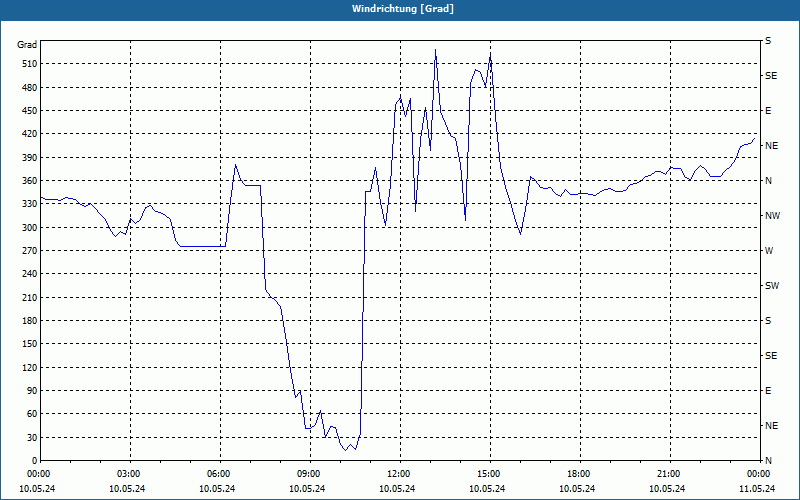This screenshot has width=800, height=500.
Task: Click the SE compass label level with 480
Action: pos(771,76)
